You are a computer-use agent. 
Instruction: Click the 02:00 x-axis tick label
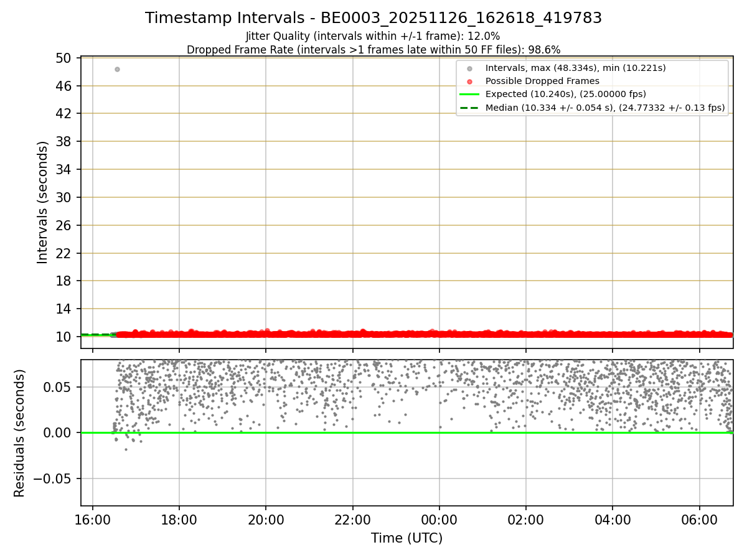click(x=526, y=519)
